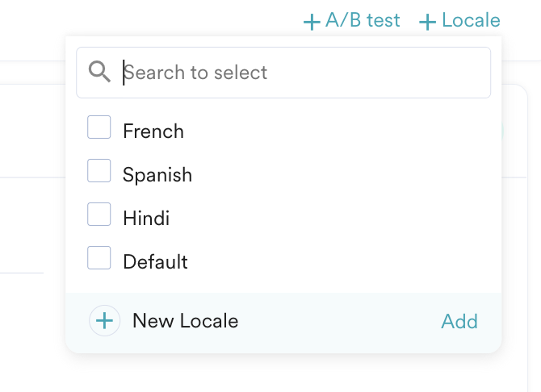Click the plus icon beside Locale
This screenshot has height=392, width=541.
(428, 22)
